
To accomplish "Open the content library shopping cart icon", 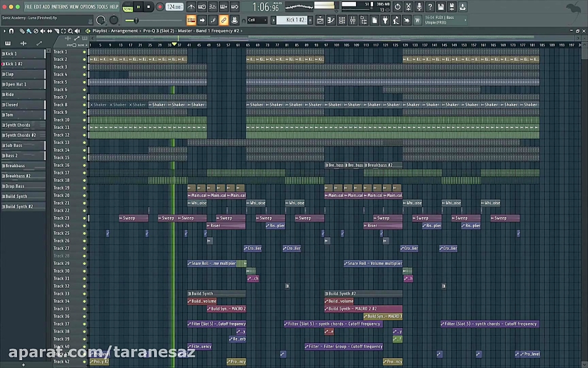I will click(x=417, y=20).
